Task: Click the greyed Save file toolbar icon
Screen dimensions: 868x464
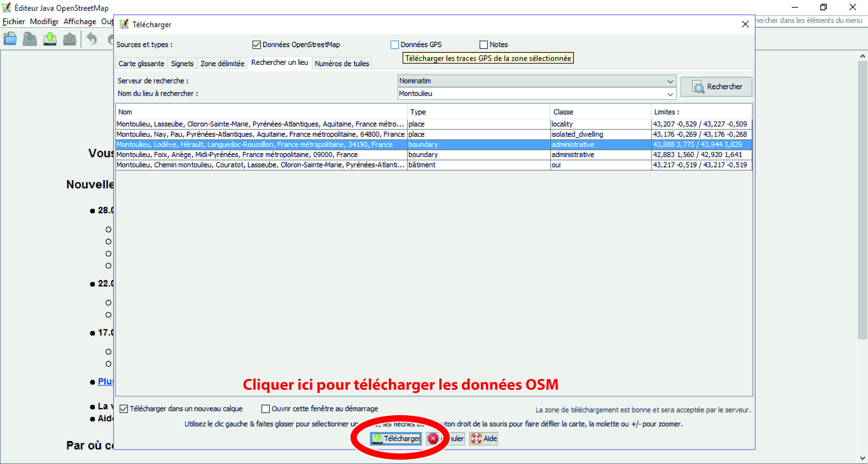Action: coord(30,39)
